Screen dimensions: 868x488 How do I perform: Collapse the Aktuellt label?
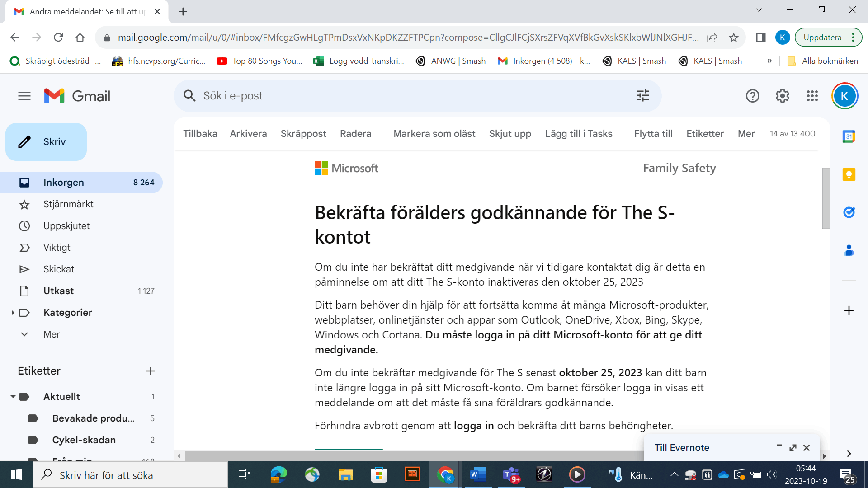[13, 397]
